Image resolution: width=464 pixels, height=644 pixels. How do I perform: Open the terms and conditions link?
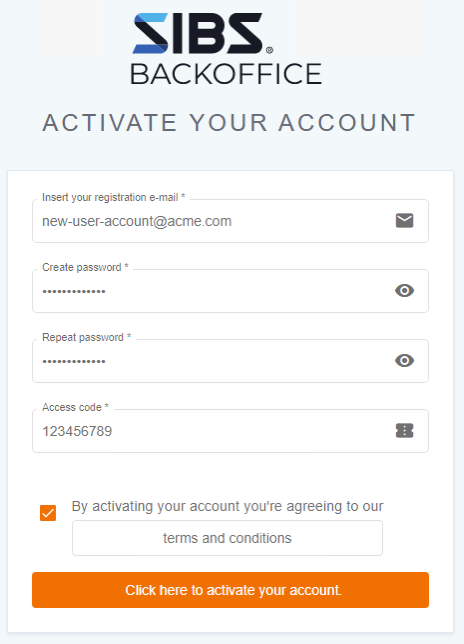click(227, 538)
